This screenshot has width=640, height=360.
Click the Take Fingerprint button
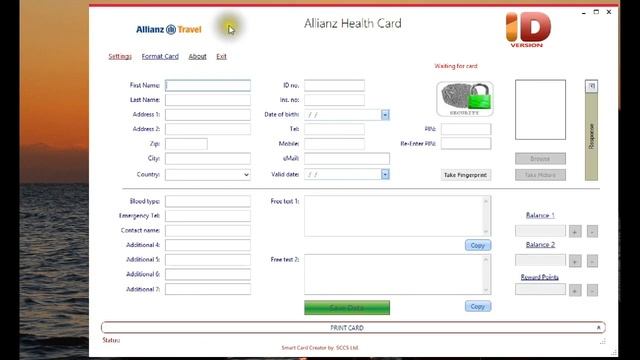coord(466,175)
